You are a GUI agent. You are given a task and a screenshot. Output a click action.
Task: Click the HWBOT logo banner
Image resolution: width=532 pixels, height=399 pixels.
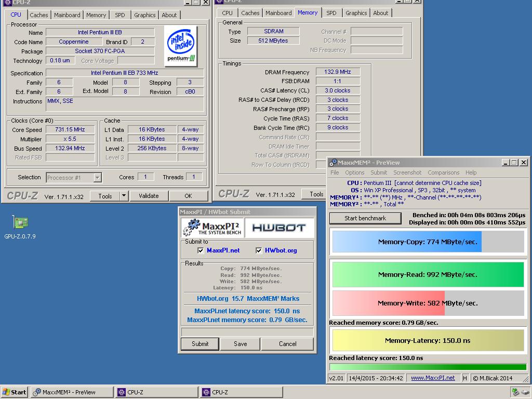279,228
